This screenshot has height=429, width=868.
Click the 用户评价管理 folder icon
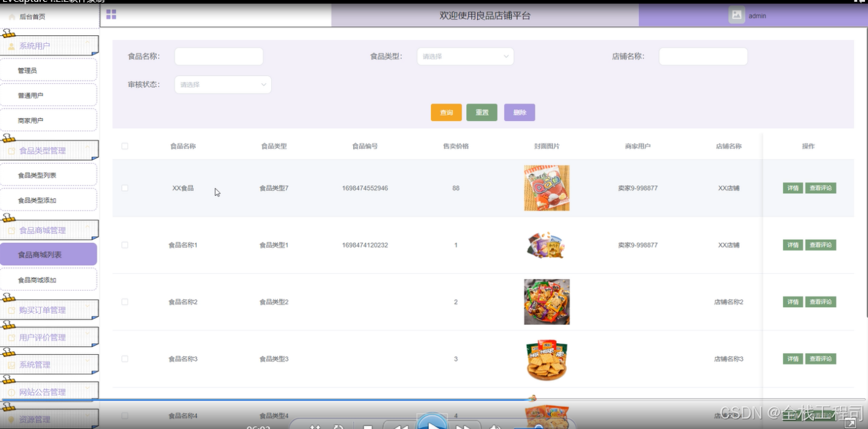point(12,338)
